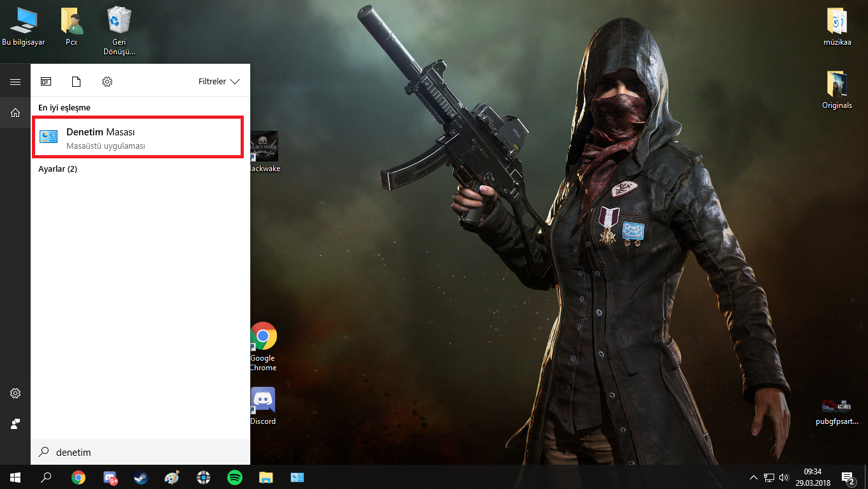Image resolution: width=868 pixels, height=489 pixels.
Task: Select the Pcx folder on desktop
Action: pyautogui.click(x=71, y=27)
